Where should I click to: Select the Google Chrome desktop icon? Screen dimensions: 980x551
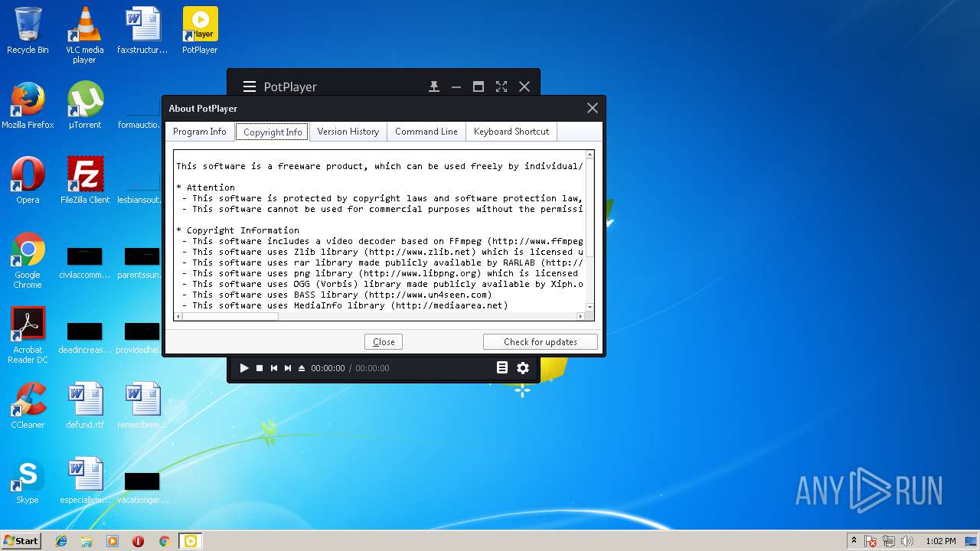tap(28, 260)
